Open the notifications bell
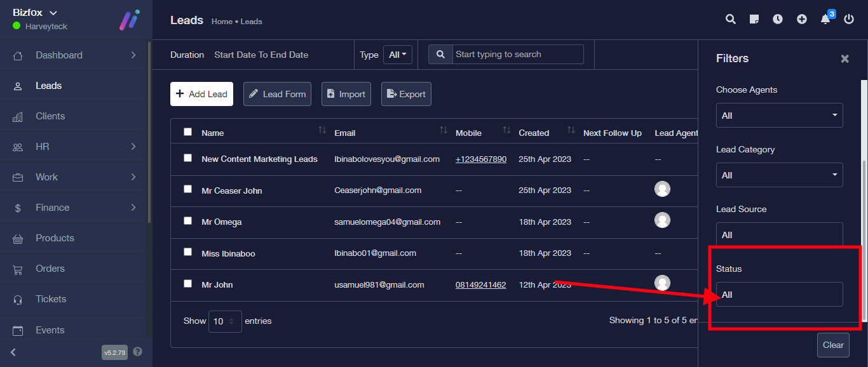 pos(825,19)
